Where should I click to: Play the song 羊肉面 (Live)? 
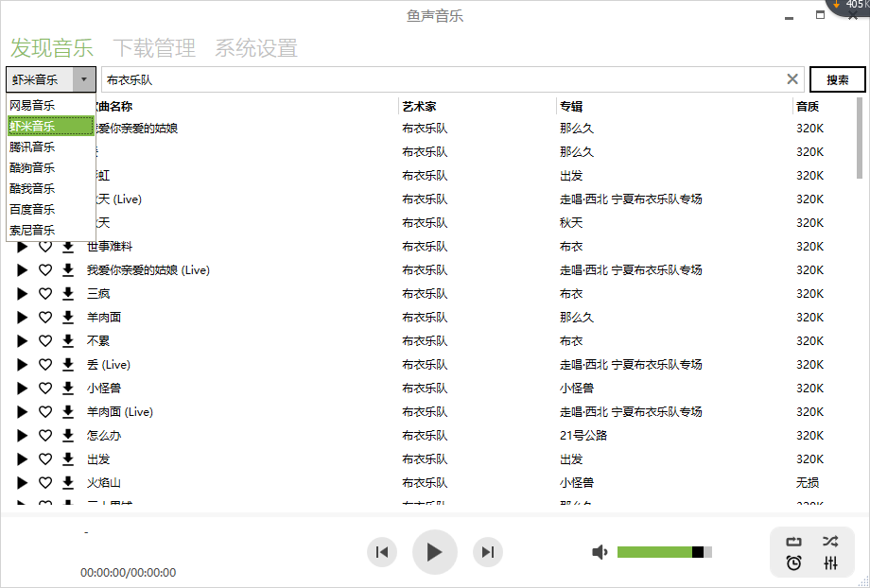click(x=22, y=412)
